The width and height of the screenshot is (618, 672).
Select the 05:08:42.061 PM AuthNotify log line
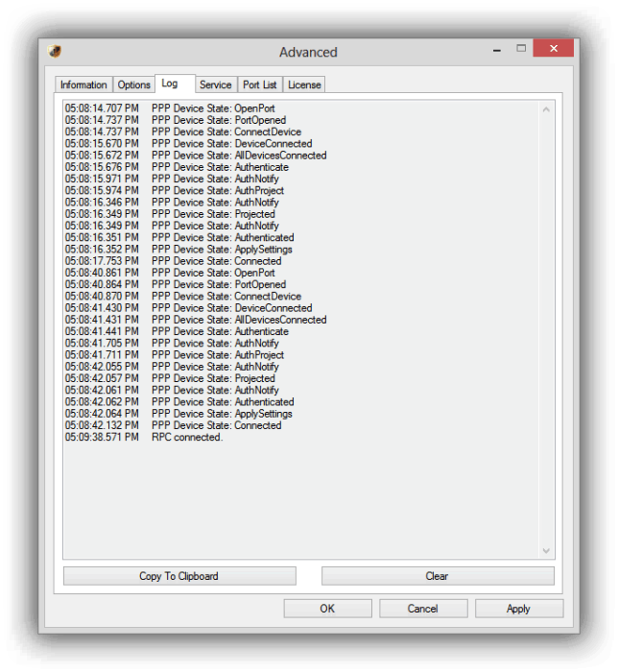172,390
